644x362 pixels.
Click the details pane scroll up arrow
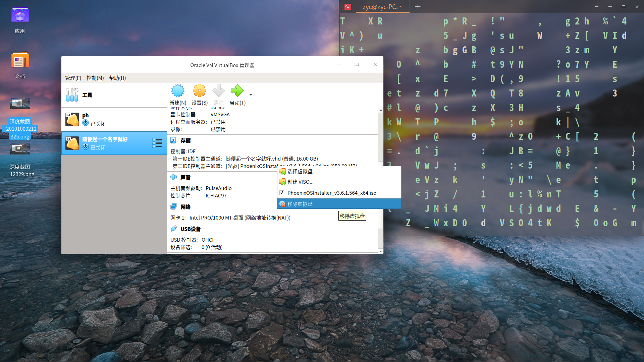click(x=380, y=110)
